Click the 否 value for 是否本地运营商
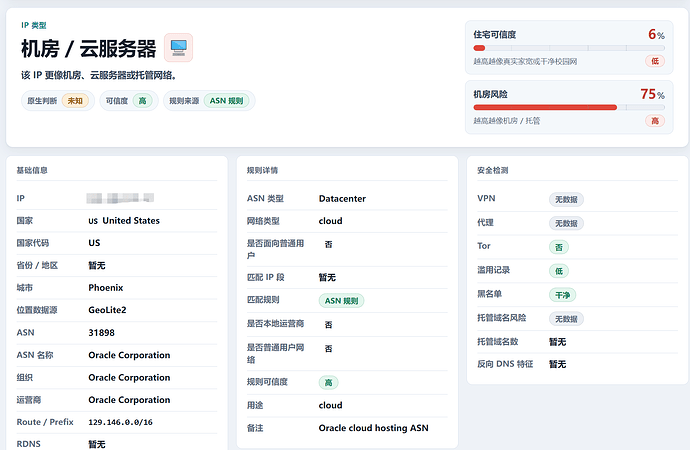Screen dimensions: 690x450 [x=328, y=325]
